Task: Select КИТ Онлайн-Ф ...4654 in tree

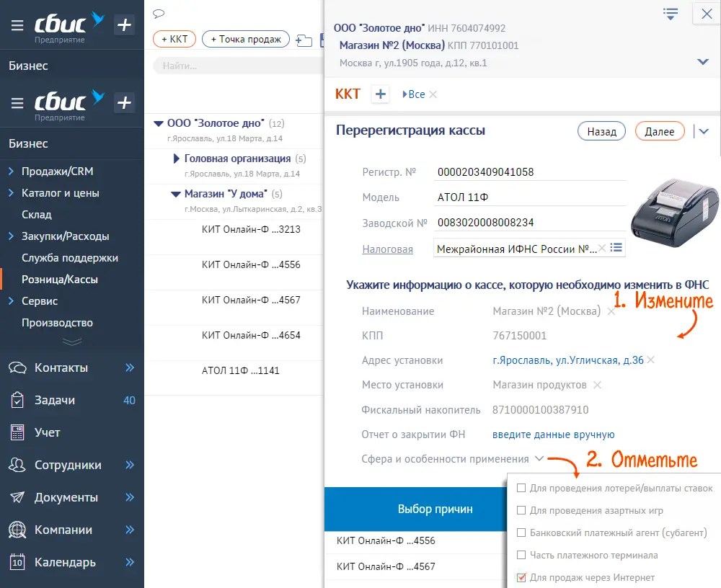Action: 251,335
